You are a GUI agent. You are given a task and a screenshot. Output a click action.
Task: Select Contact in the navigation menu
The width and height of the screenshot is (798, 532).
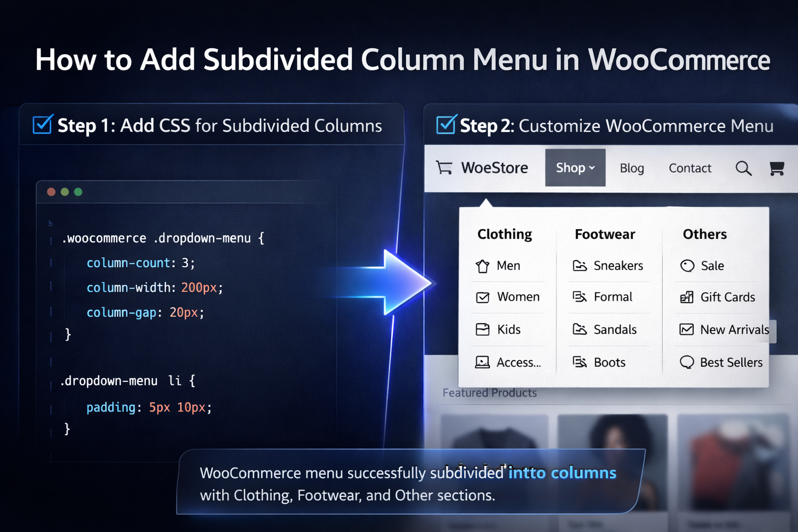click(x=690, y=168)
